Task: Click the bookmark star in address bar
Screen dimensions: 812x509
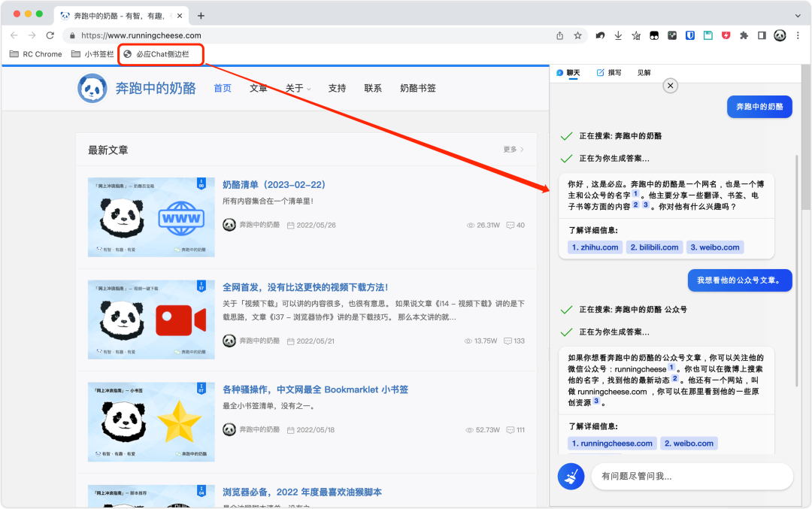Action: pyautogui.click(x=578, y=35)
